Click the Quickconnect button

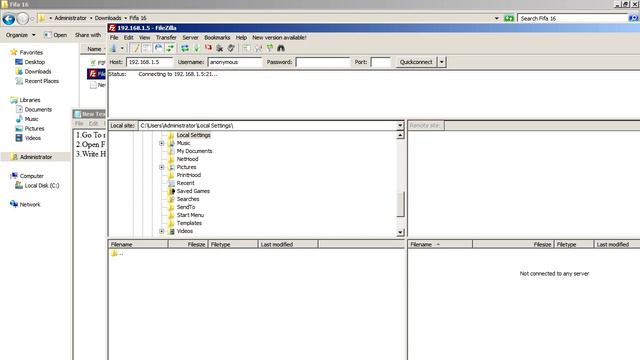pyautogui.click(x=416, y=62)
